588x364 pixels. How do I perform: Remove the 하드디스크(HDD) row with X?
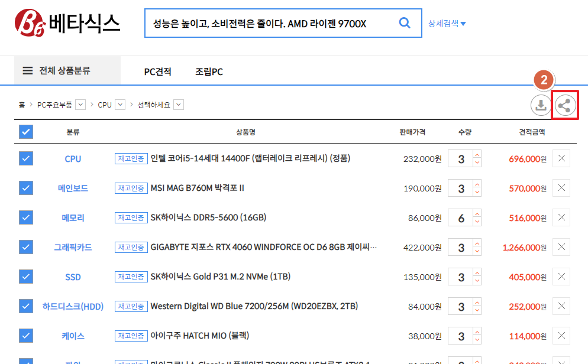[x=561, y=306]
